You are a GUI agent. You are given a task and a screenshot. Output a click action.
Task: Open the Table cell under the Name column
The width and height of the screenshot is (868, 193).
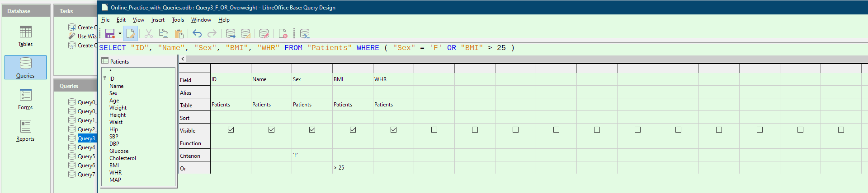pos(271,105)
